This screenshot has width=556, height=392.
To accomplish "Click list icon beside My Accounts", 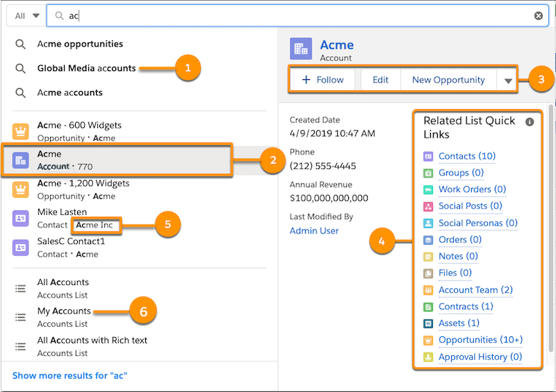I will 21,317.
